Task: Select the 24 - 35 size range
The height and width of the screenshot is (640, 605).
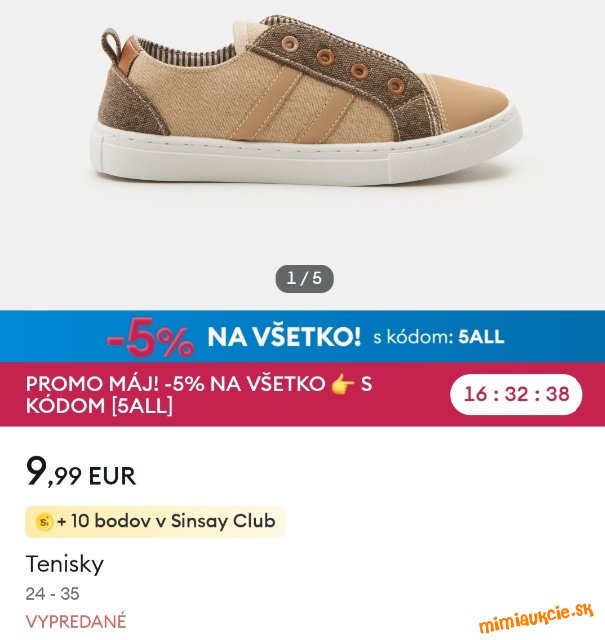Action: [x=52, y=594]
